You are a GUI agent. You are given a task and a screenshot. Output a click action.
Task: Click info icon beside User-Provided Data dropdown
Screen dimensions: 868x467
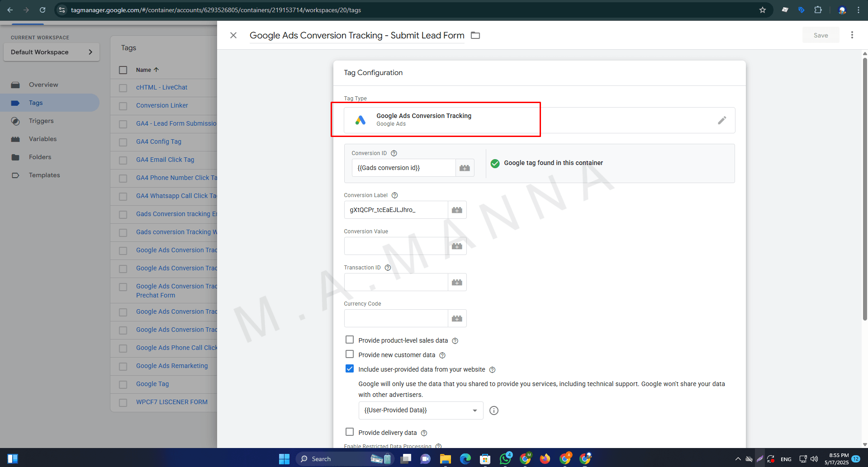pyautogui.click(x=494, y=410)
